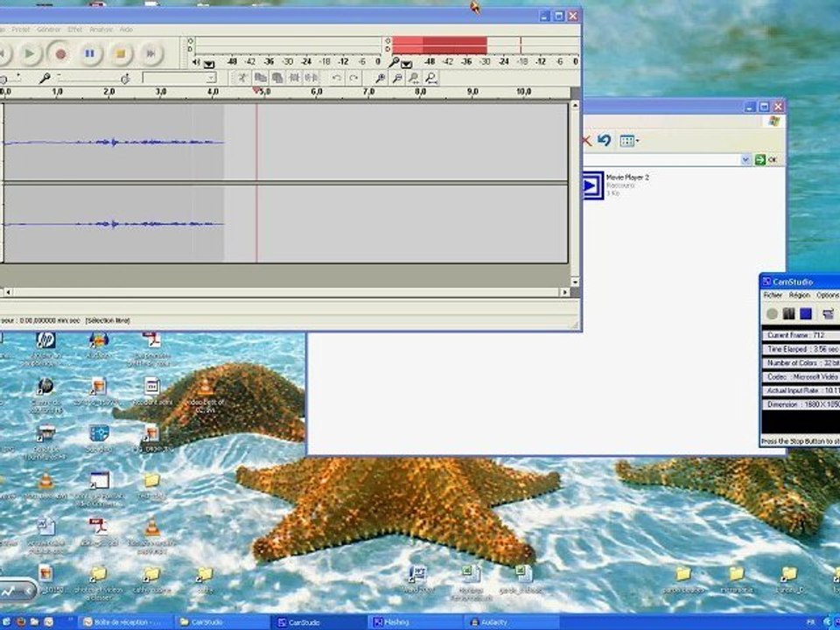Click the horizontal scrollbar left arrow

pyautogui.click(x=8, y=292)
